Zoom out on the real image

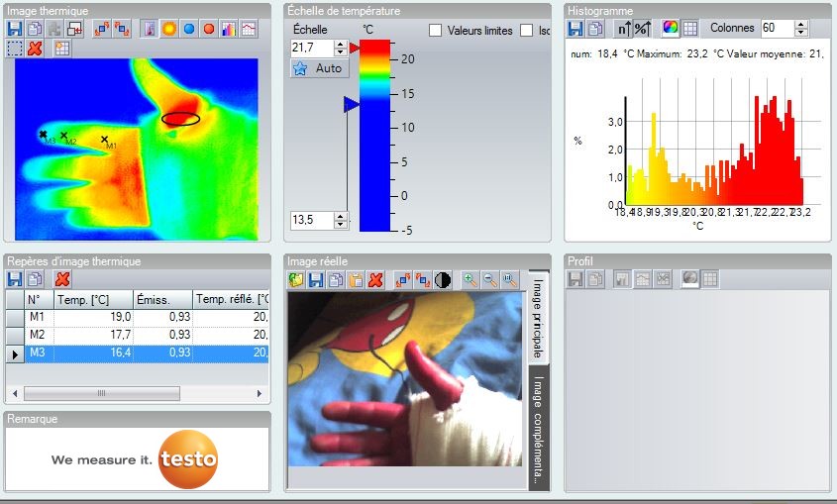point(489,280)
